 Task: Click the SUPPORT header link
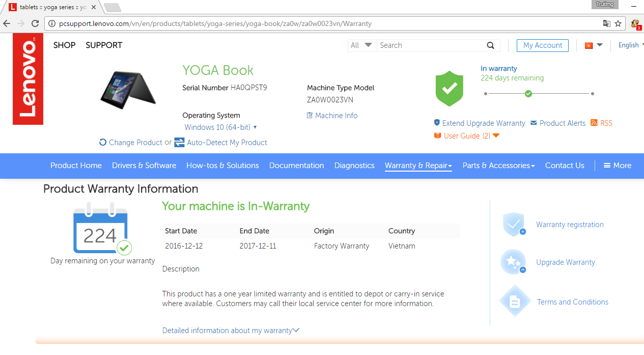(x=104, y=45)
